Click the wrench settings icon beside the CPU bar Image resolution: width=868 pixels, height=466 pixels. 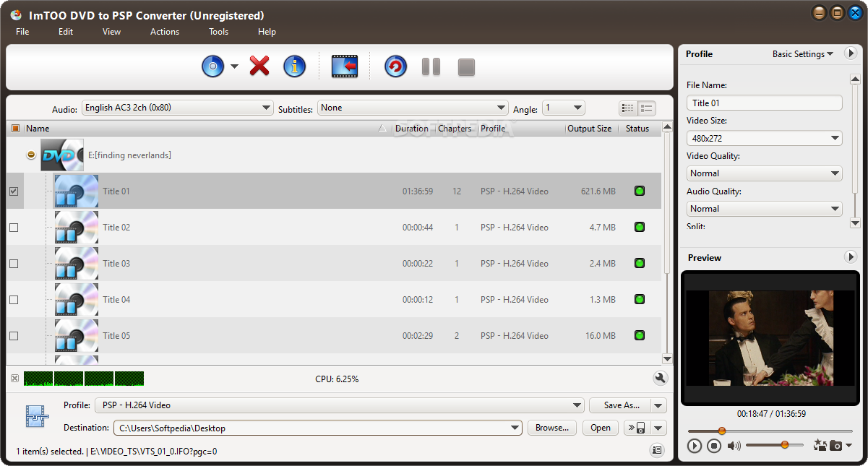tap(660, 378)
